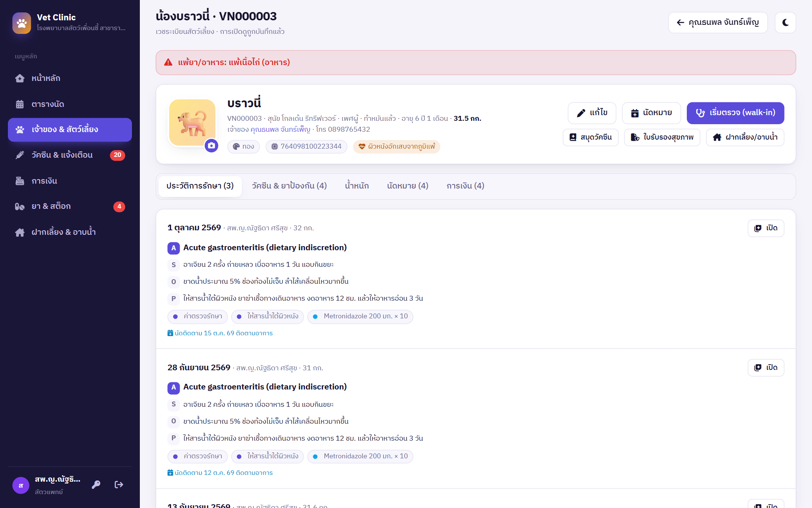This screenshot has width=812, height=508.
Task: Click the allergy warning triangle icon
Action: coord(168,62)
